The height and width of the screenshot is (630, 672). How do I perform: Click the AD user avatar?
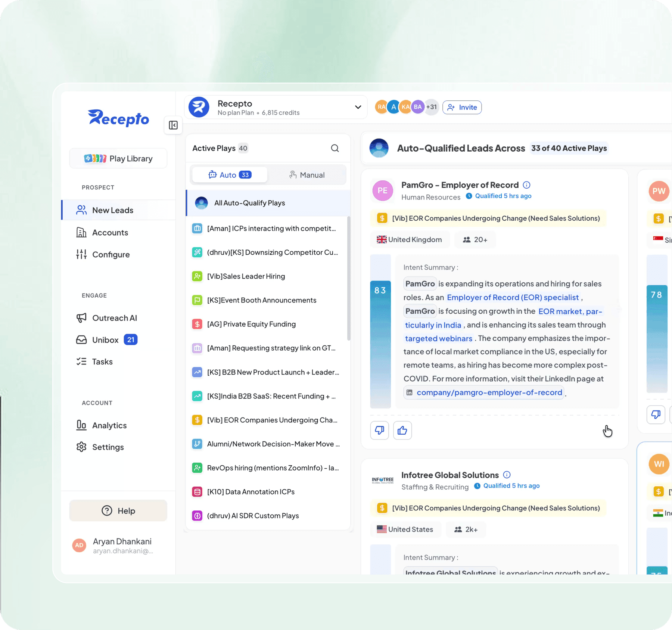(79, 545)
